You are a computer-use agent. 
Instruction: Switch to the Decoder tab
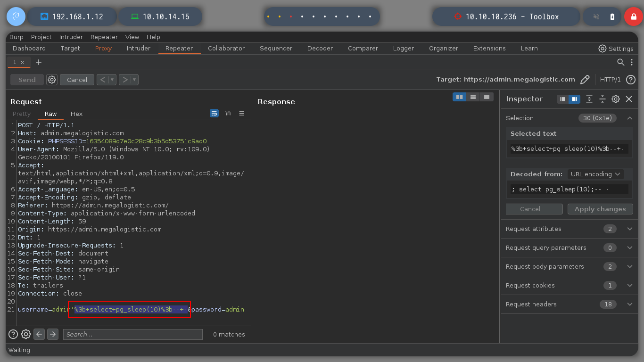click(x=320, y=49)
